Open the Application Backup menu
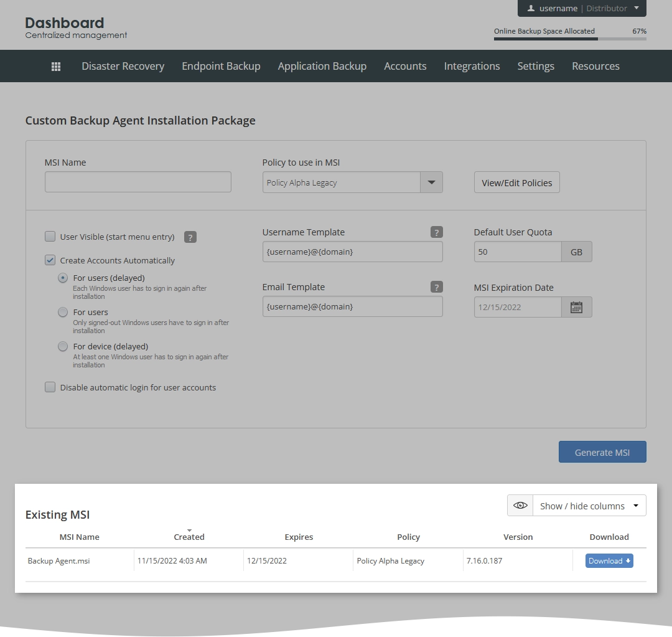This screenshot has height=637, width=672. pos(322,66)
